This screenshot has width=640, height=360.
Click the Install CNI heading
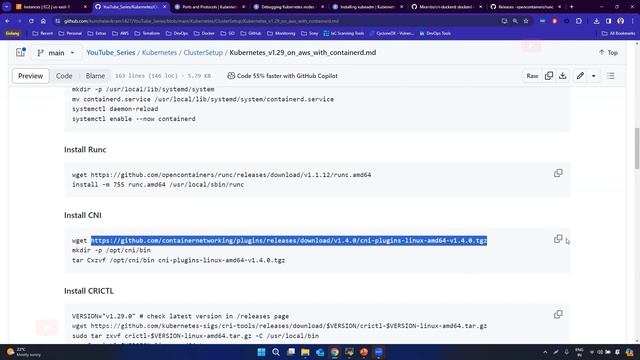pos(82,215)
